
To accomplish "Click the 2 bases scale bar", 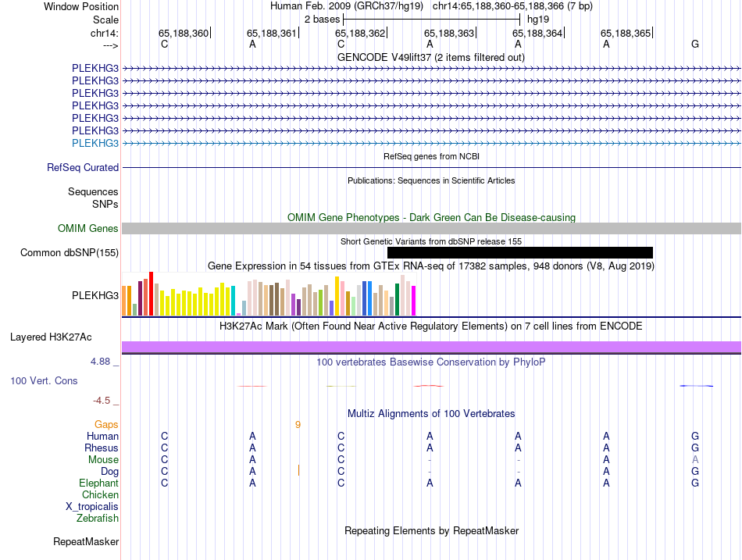I will (431, 20).
